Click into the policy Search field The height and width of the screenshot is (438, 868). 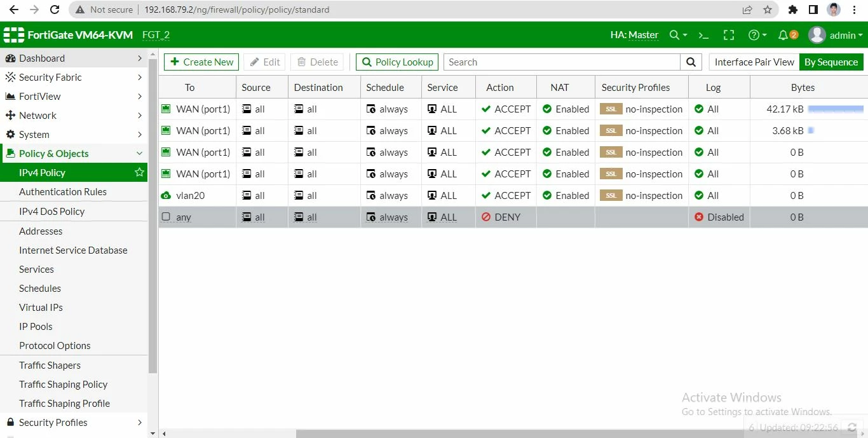562,62
